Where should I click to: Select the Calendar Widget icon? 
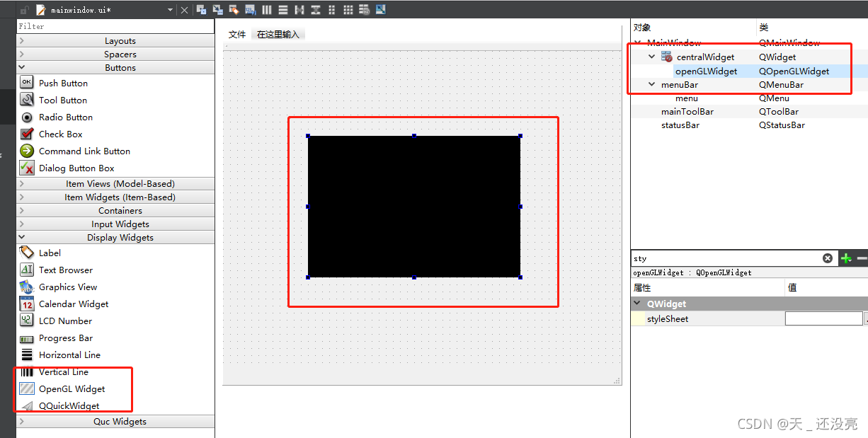point(27,304)
